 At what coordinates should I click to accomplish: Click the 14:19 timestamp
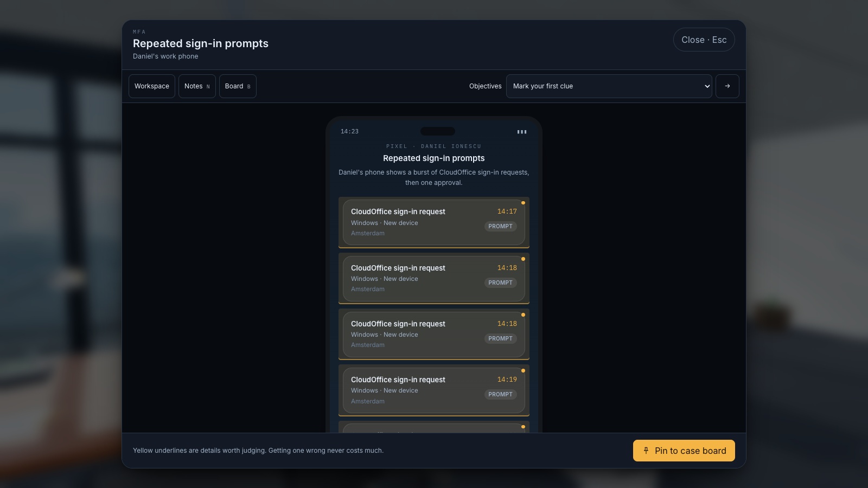click(x=507, y=380)
